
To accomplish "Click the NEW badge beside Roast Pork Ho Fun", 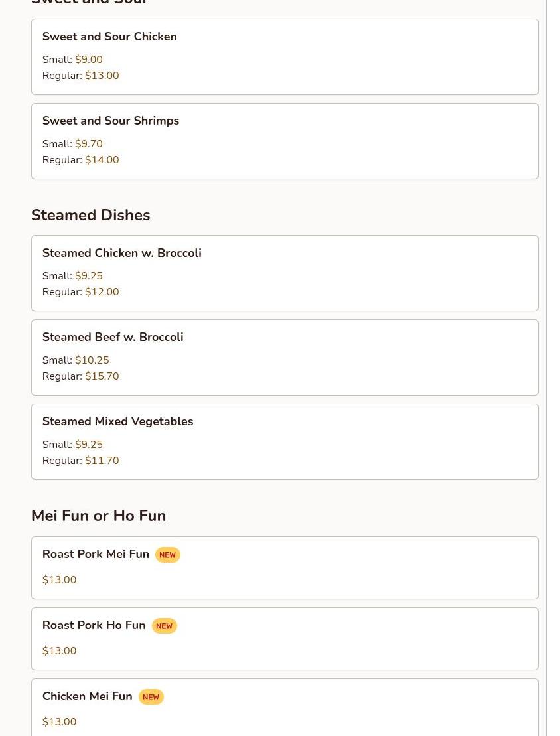I will 164,626.
